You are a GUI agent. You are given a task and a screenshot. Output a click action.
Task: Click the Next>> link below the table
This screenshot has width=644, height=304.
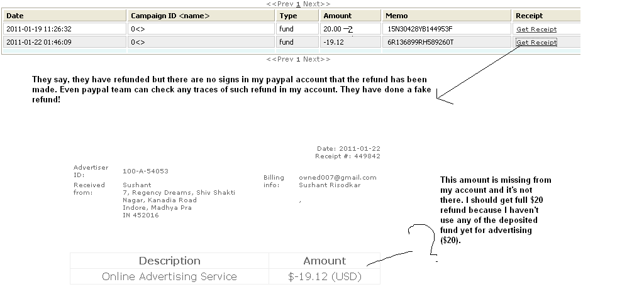[316, 59]
